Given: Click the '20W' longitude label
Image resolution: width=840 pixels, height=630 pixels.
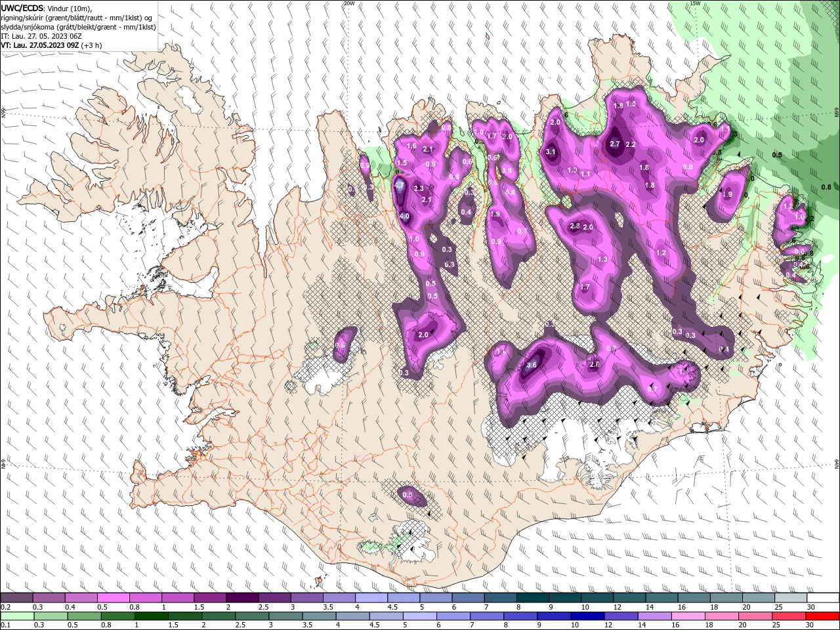Looking at the screenshot, I should click(349, 3).
